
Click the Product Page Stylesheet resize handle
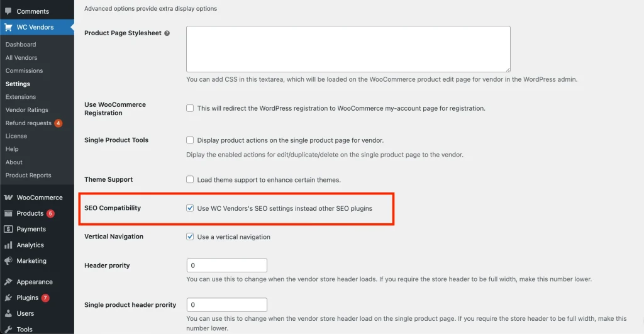coord(508,69)
